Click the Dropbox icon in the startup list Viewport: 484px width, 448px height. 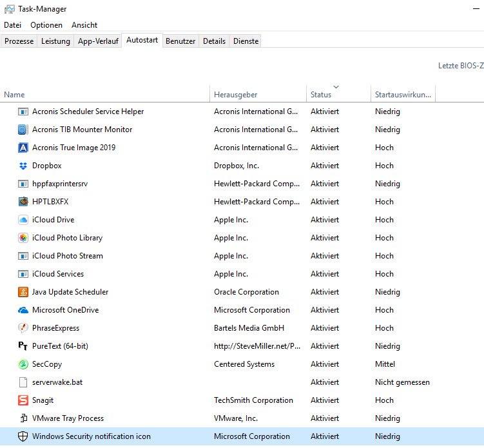23,166
